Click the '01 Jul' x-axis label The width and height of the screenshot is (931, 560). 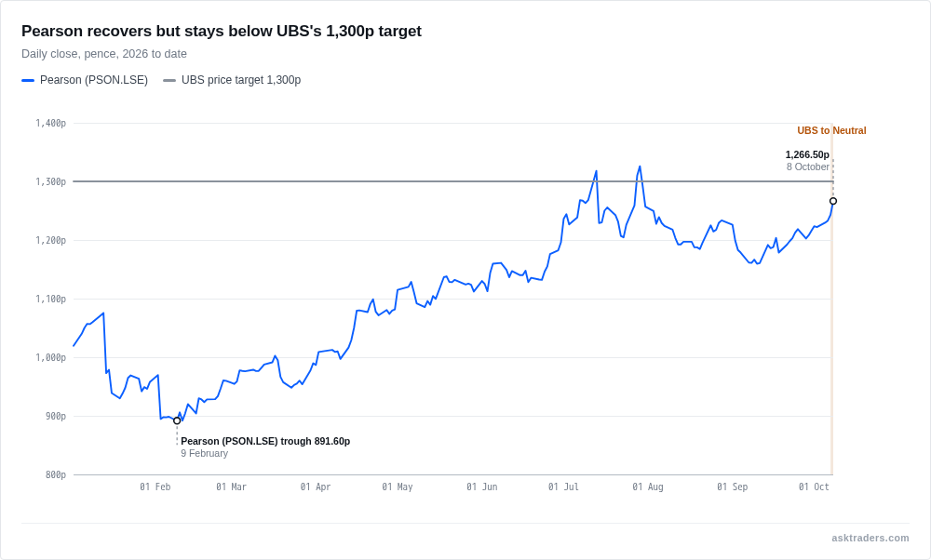point(563,487)
